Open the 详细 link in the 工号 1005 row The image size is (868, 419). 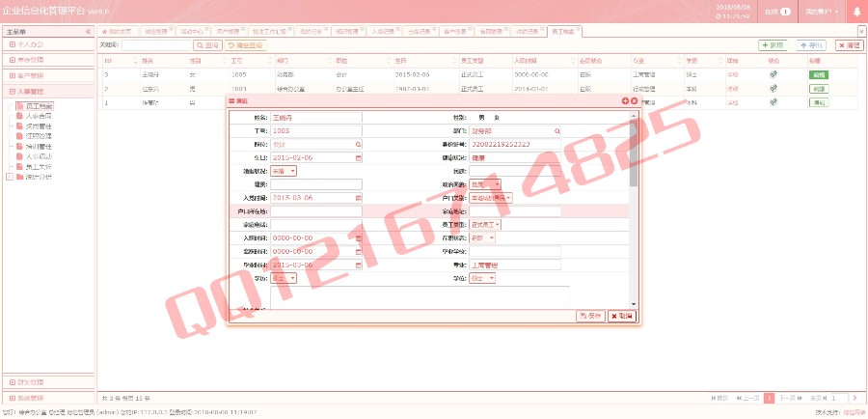pyautogui.click(x=732, y=74)
